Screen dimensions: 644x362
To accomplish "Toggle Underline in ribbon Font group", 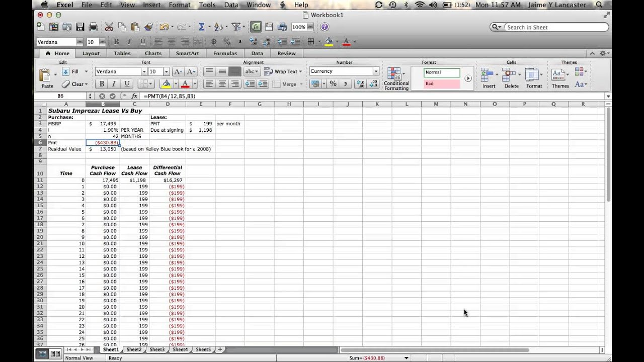I will click(x=126, y=84).
